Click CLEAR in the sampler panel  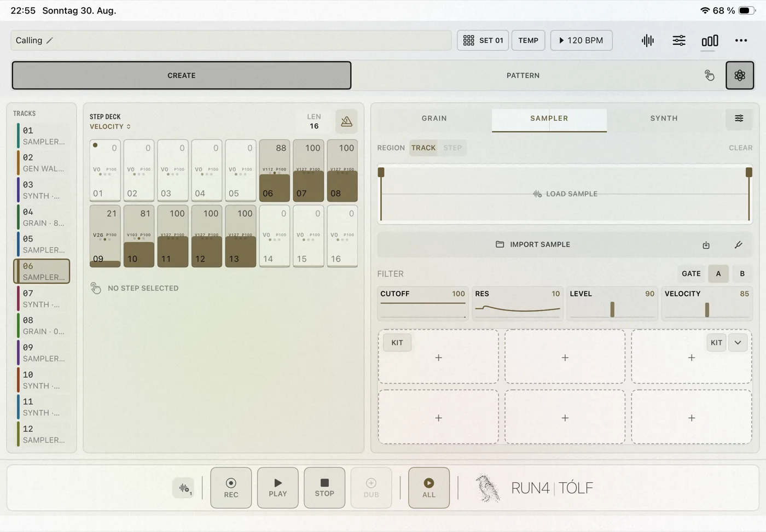740,148
